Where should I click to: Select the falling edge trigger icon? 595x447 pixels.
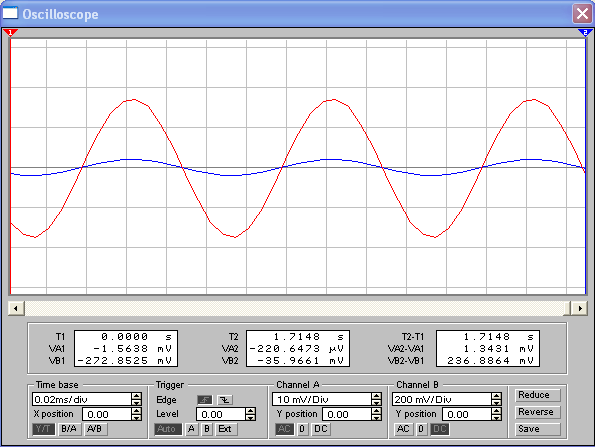[225, 400]
